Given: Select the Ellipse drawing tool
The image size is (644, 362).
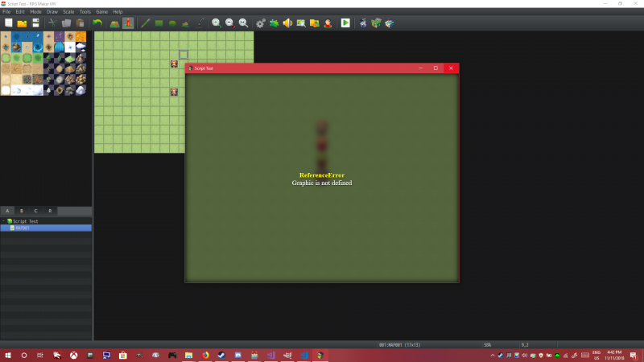Looking at the screenshot, I should click(x=172, y=23).
